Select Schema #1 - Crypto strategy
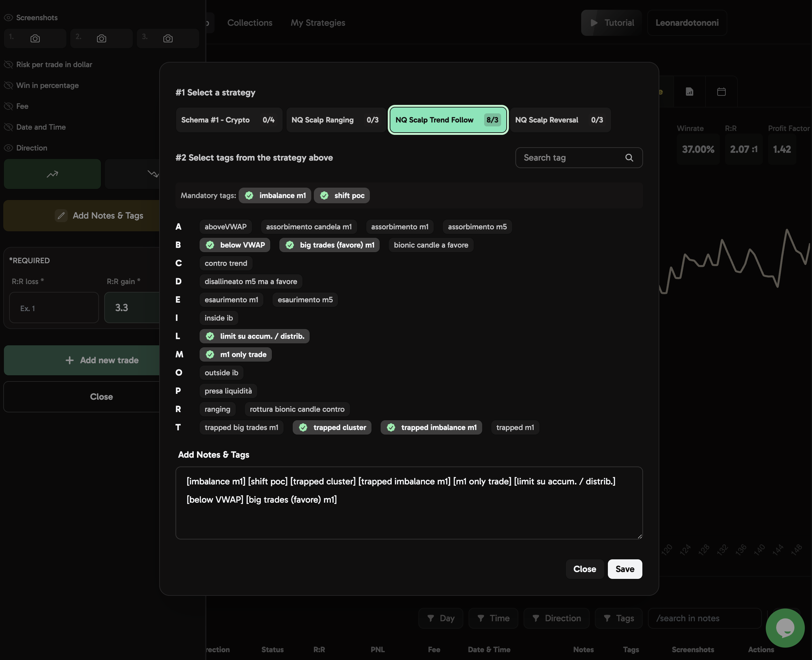 (229, 120)
